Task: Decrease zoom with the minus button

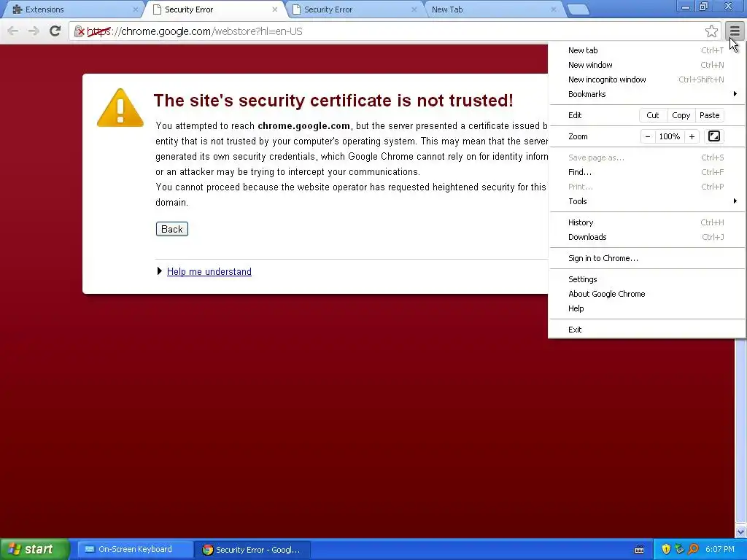Action: (x=648, y=136)
